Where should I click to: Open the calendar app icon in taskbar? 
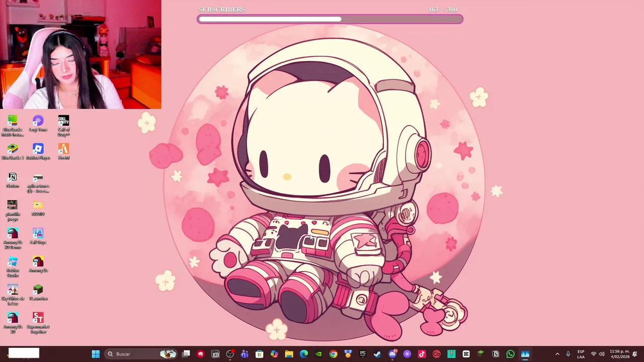215,354
